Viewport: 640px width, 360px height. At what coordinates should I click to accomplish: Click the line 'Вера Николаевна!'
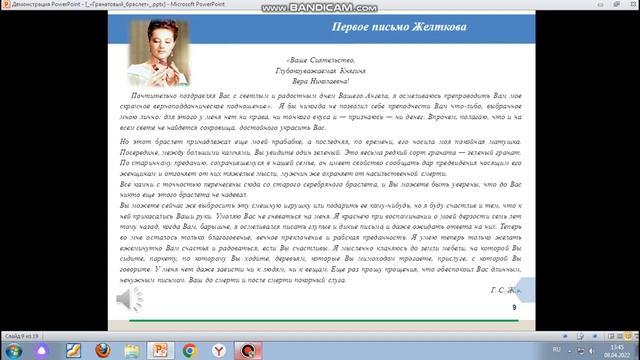(x=320, y=81)
